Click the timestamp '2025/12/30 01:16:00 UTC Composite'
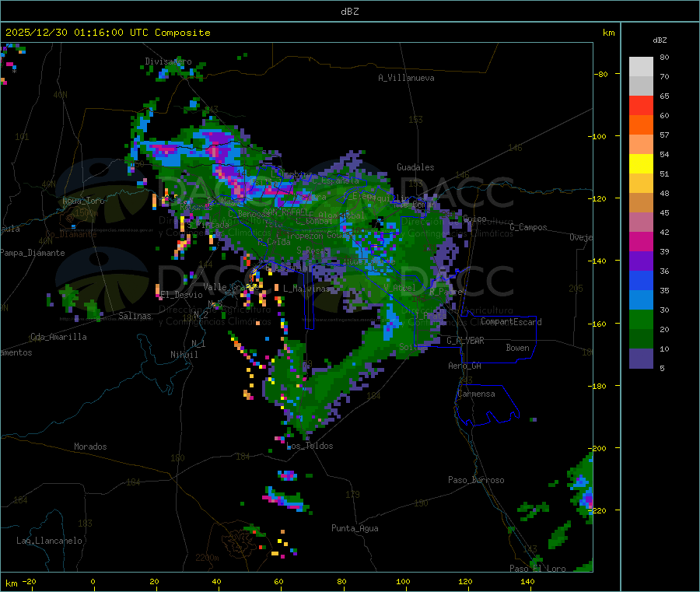The height and width of the screenshot is (592, 700). click(107, 33)
